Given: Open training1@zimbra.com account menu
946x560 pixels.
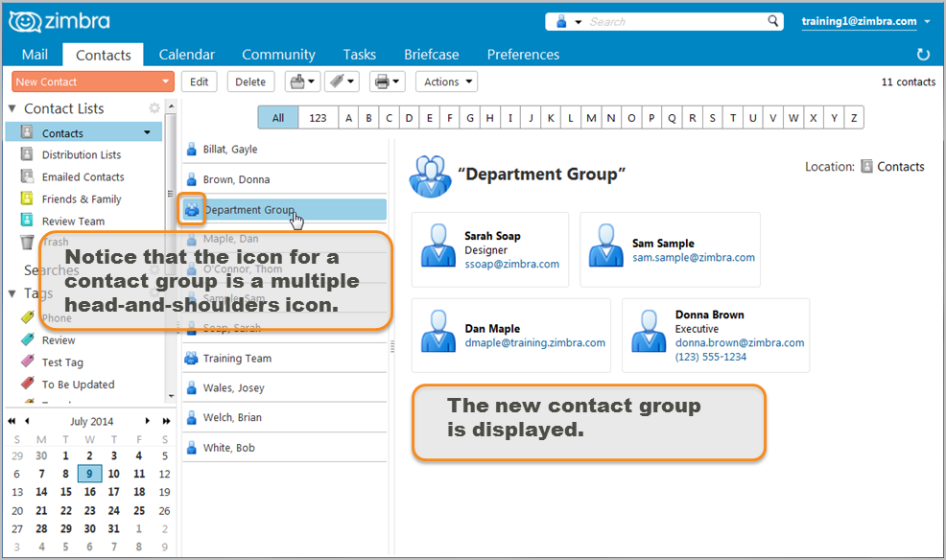Looking at the screenshot, I should click(x=865, y=21).
